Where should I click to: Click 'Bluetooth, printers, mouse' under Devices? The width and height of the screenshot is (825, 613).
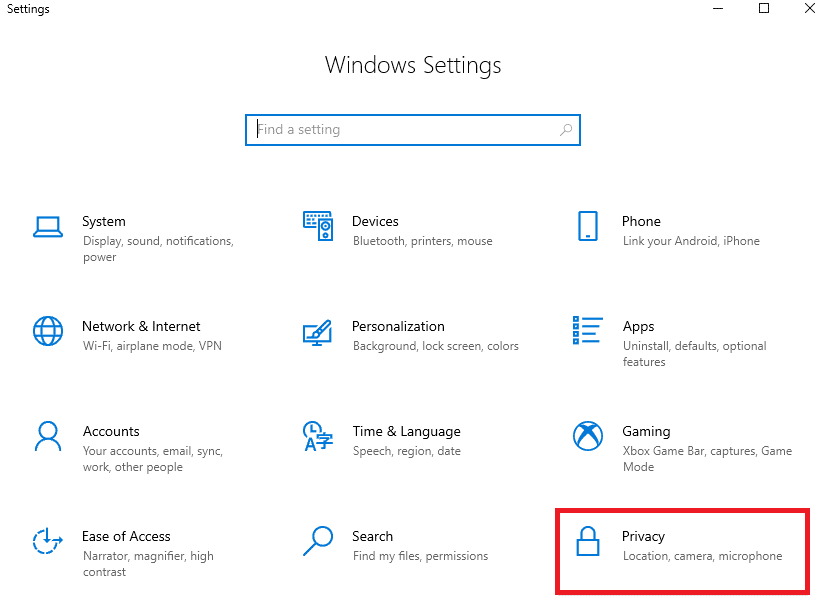pyautogui.click(x=422, y=240)
